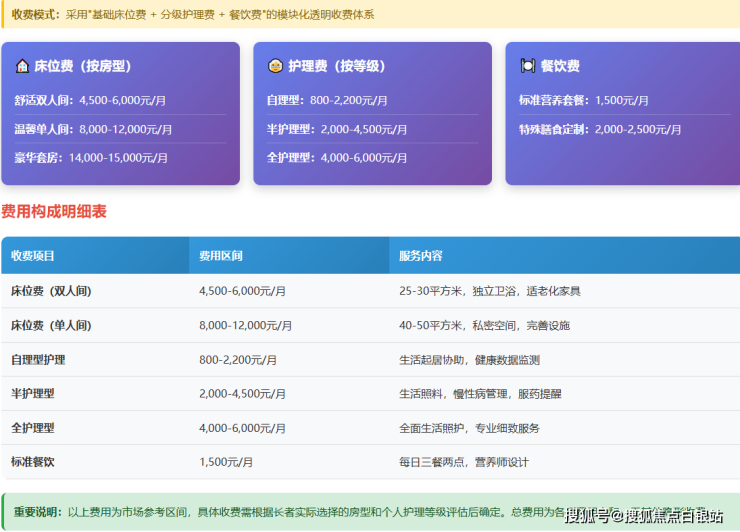Click the house icon beside 床位费
Screen dimensions: 740x532
coord(22,67)
